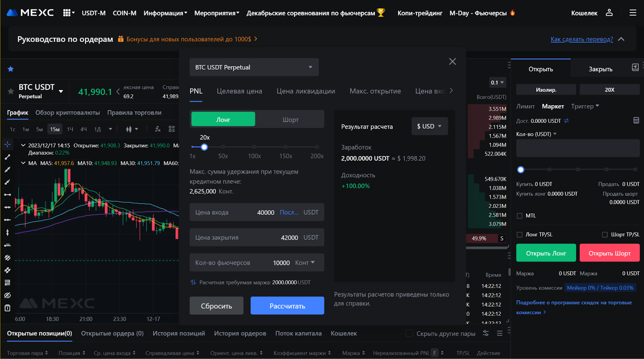Click the swap icon near required margin
The width and height of the screenshot is (644, 359).
pyautogui.click(x=193, y=282)
